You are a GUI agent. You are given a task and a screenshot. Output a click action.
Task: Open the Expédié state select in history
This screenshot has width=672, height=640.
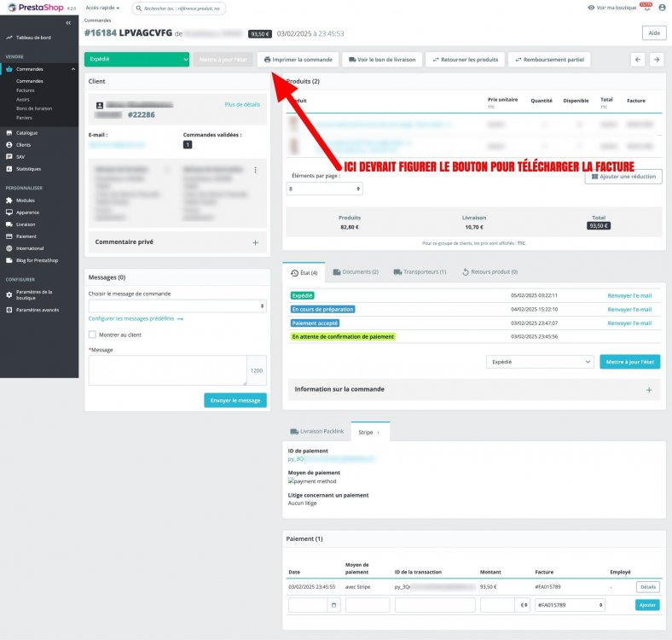pos(540,362)
